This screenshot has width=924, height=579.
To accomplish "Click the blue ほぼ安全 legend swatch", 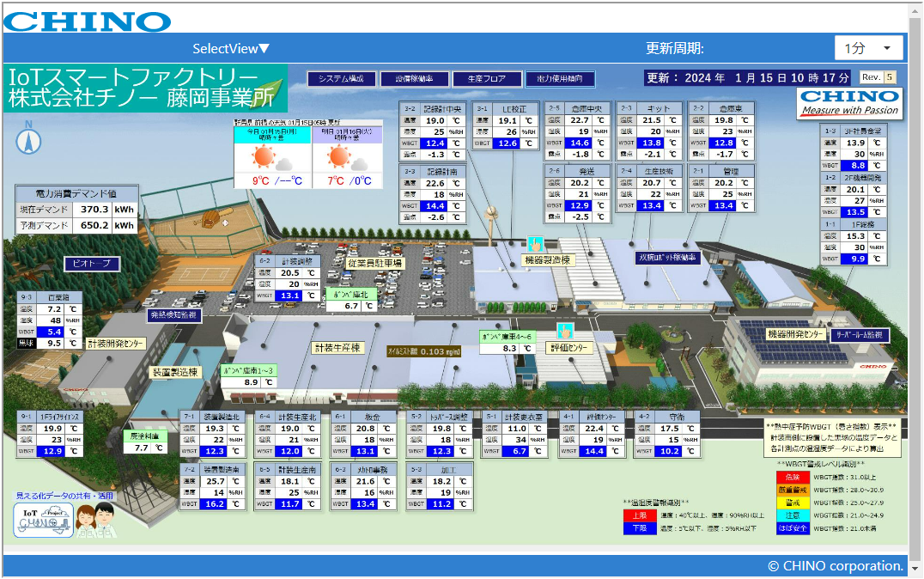I will click(x=793, y=529).
